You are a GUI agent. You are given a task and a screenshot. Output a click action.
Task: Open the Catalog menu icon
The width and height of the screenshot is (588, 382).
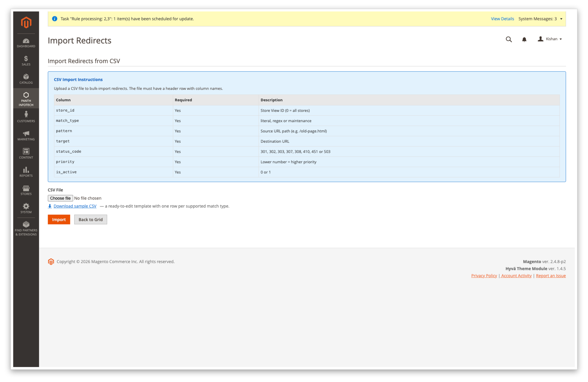(x=26, y=78)
